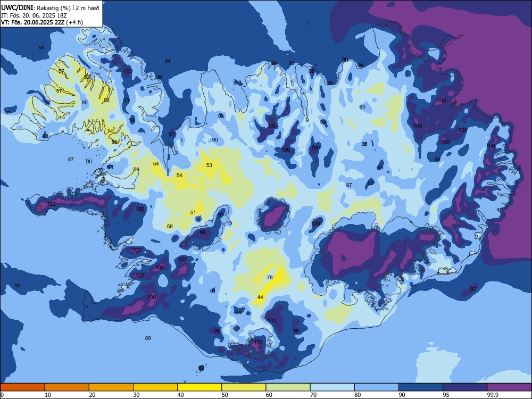
Task: Click the '44' humidity value on the map
Action: pyautogui.click(x=260, y=297)
